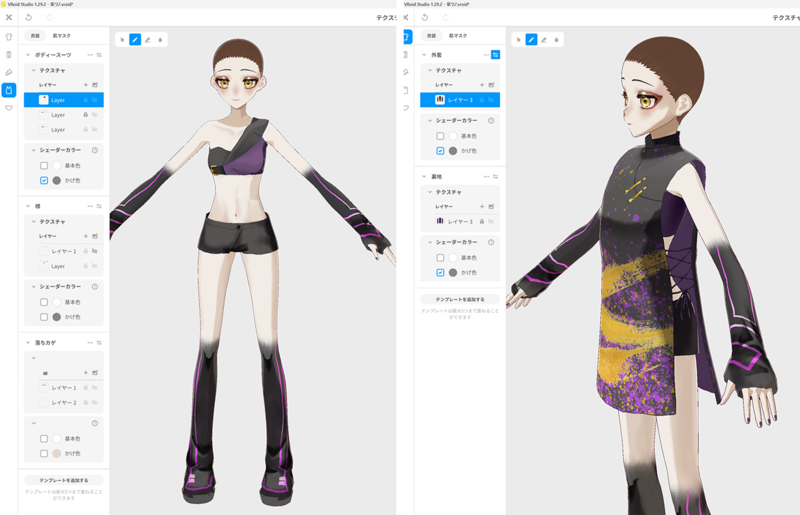
Task: Select the fill bucket tool in right window
Action: [x=557, y=40]
